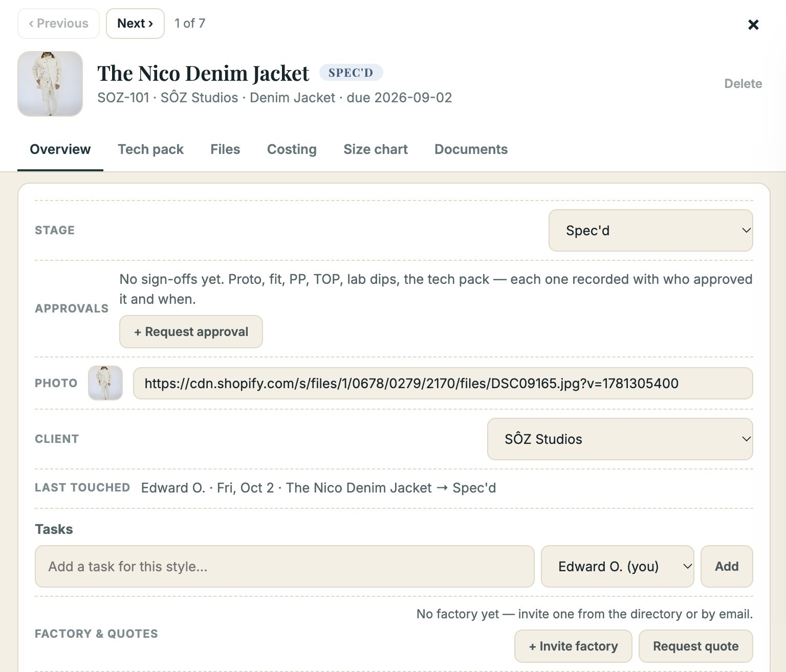
Task: Close the style detail panel
Action: (x=753, y=25)
